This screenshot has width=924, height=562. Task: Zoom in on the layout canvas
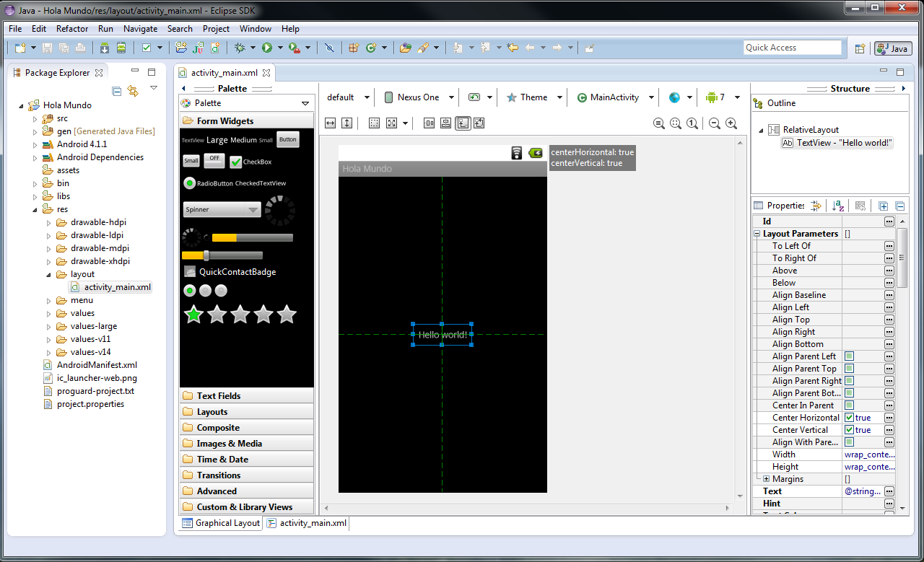[731, 123]
